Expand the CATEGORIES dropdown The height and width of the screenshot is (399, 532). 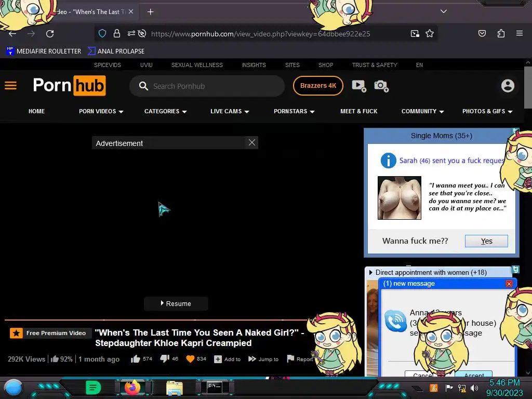click(x=165, y=111)
